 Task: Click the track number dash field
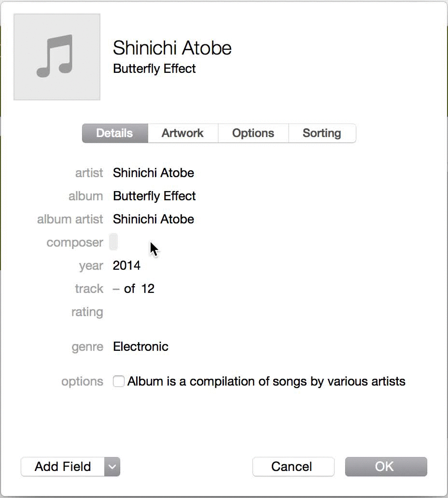[x=116, y=289]
